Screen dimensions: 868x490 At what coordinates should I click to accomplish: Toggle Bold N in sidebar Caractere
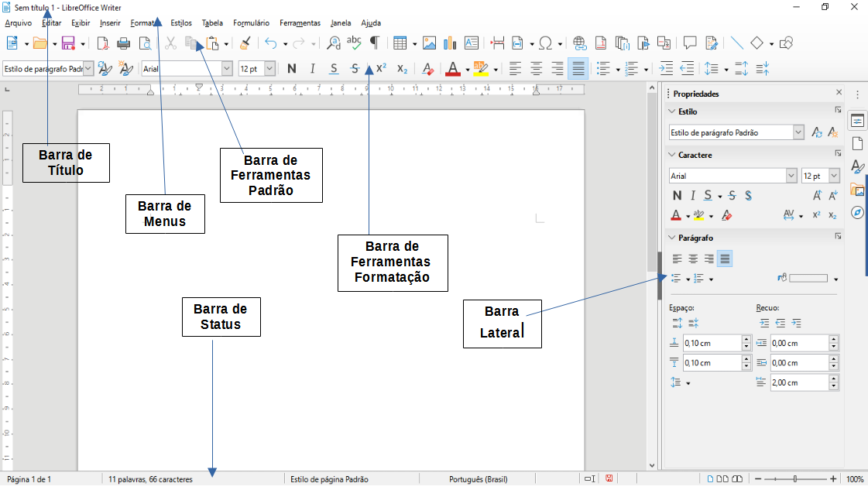coord(677,195)
